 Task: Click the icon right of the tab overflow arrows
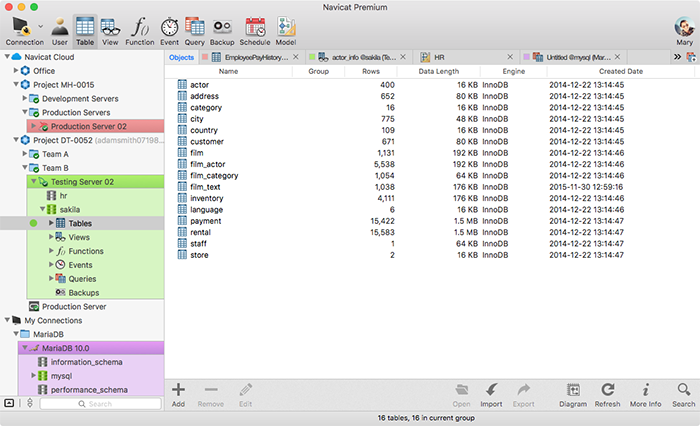tap(691, 57)
